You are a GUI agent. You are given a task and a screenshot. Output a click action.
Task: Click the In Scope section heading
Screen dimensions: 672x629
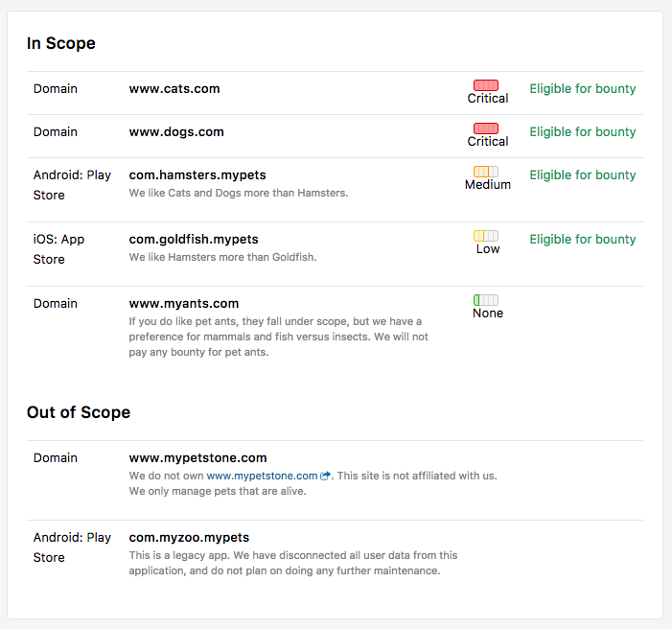click(x=61, y=43)
